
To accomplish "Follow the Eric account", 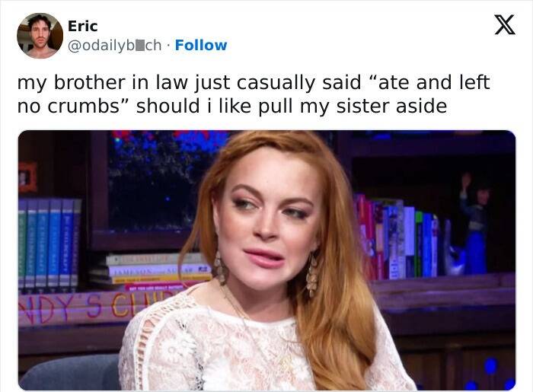I will pos(201,45).
